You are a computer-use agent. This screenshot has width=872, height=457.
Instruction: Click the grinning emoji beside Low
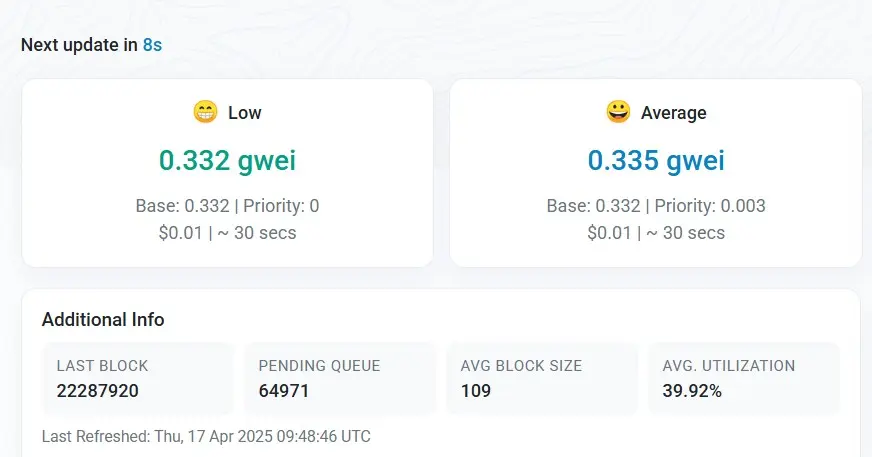point(205,112)
